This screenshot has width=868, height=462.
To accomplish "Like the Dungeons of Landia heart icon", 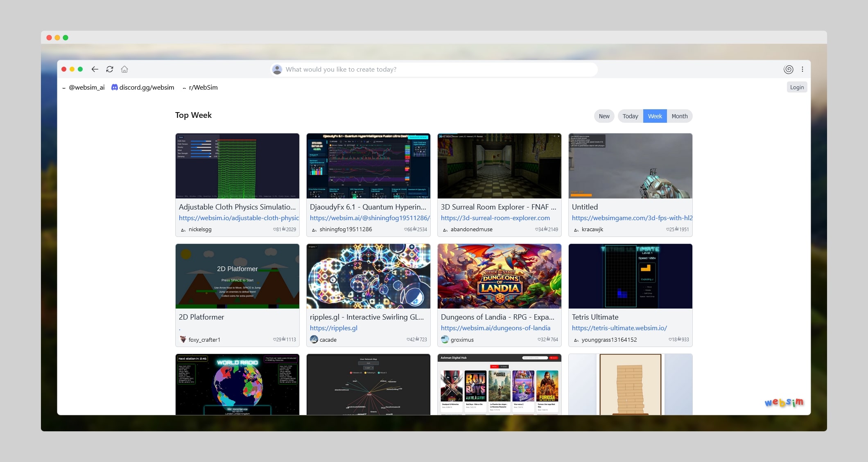I will click(539, 340).
